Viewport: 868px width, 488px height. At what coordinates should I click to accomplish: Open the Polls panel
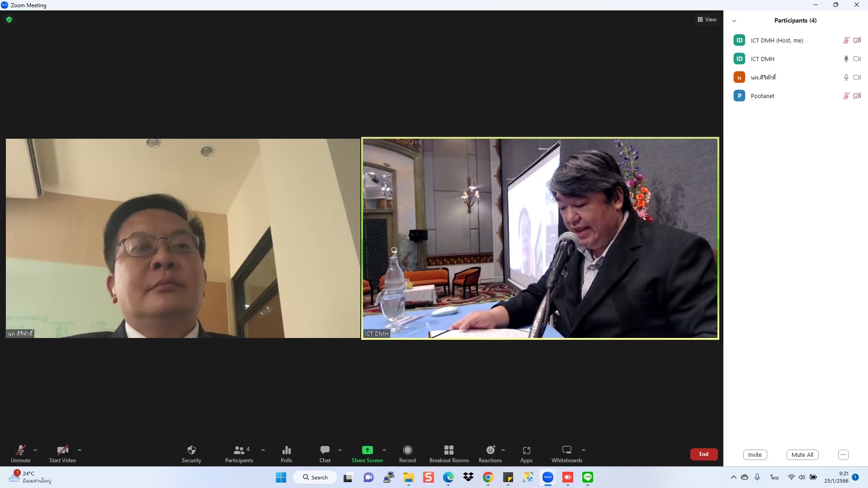(x=286, y=453)
